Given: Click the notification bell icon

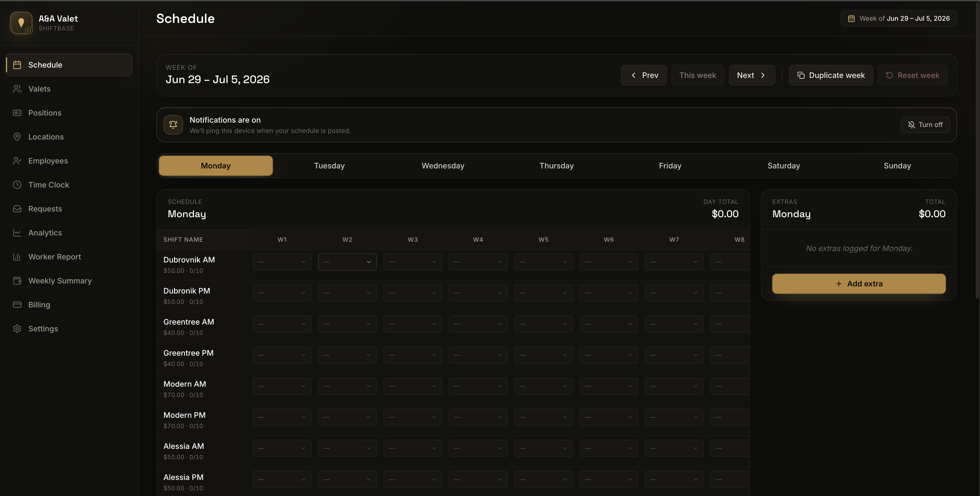Looking at the screenshot, I should click(x=173, y=125).
